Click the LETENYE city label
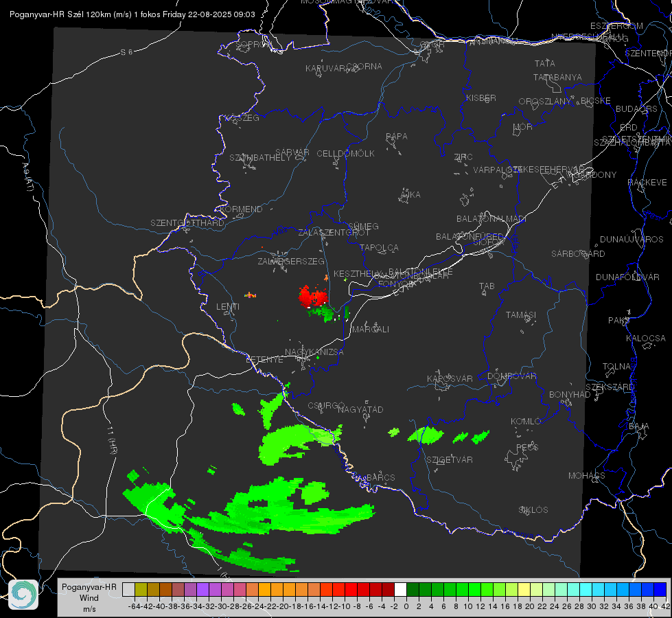Viewport: 672px width, 618px height. (264, 360)
